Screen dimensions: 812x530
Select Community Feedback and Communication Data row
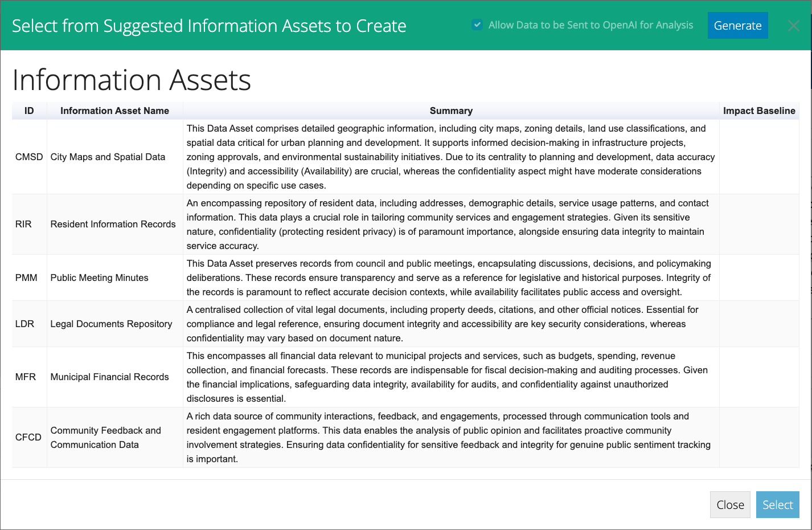pos(105,437)
